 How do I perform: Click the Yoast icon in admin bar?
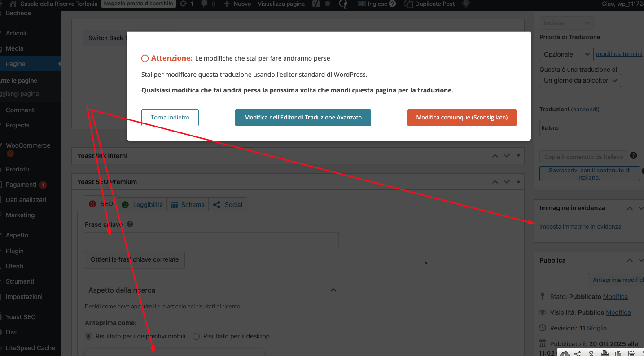(x=316, y=4)
